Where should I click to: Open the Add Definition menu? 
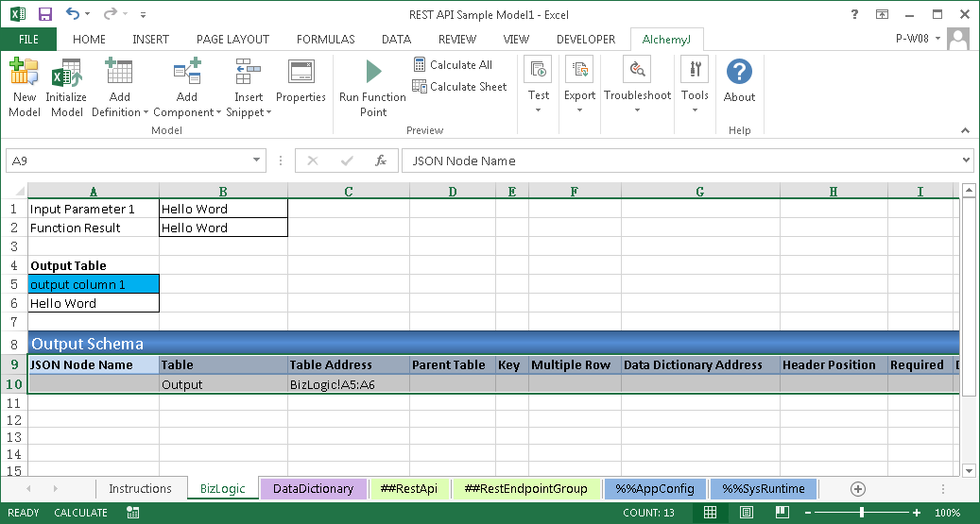point(119,88)
